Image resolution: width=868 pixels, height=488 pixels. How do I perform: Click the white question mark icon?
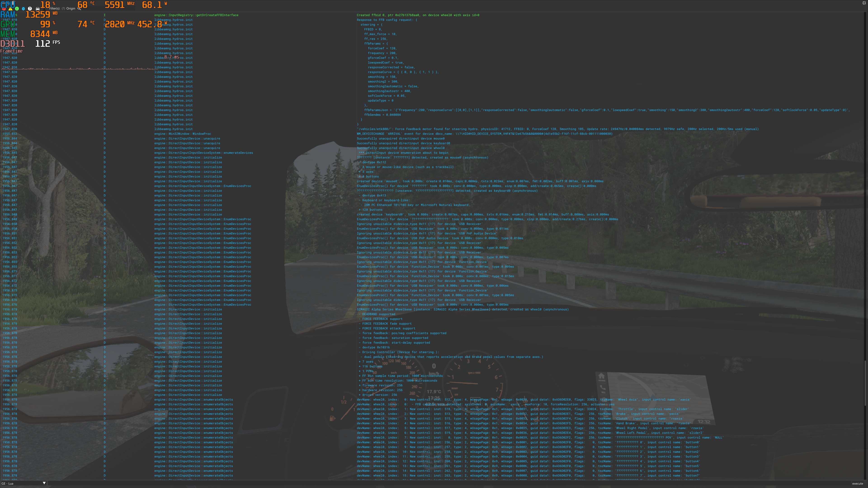click(x=30, y=9)
